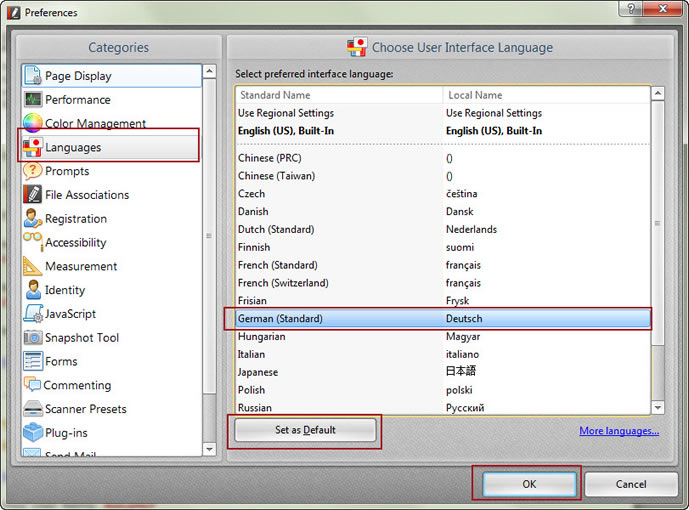
Task: Select Chinese (PRC) language row
Action: pos(443,158)
